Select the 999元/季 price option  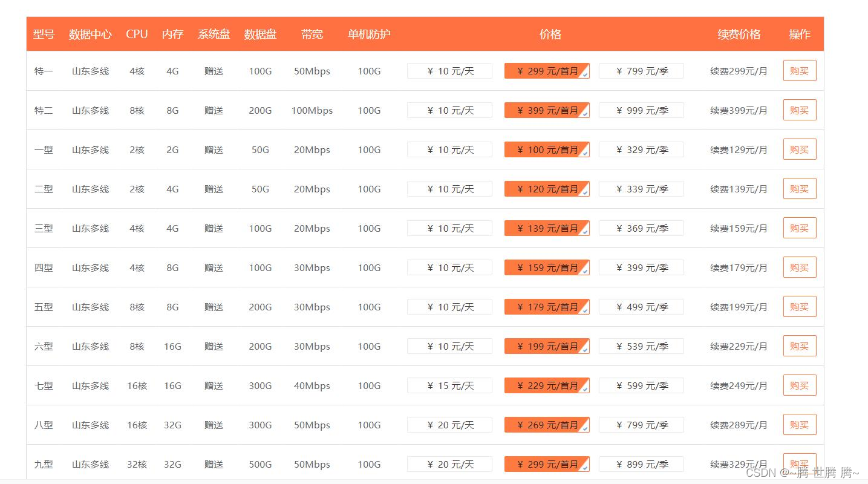pyautogui.click(x=641, y=110)
